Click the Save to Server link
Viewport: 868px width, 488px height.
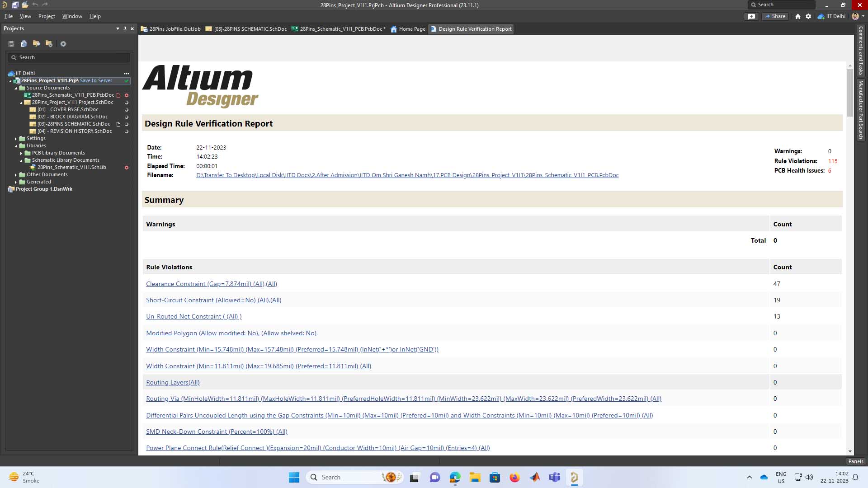96,80
